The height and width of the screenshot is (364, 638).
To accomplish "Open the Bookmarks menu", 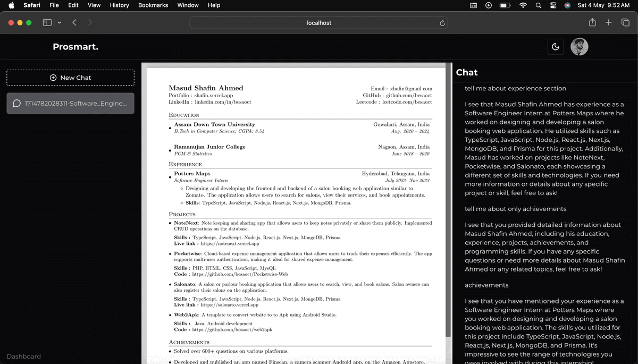I will (x=153, y=5).
